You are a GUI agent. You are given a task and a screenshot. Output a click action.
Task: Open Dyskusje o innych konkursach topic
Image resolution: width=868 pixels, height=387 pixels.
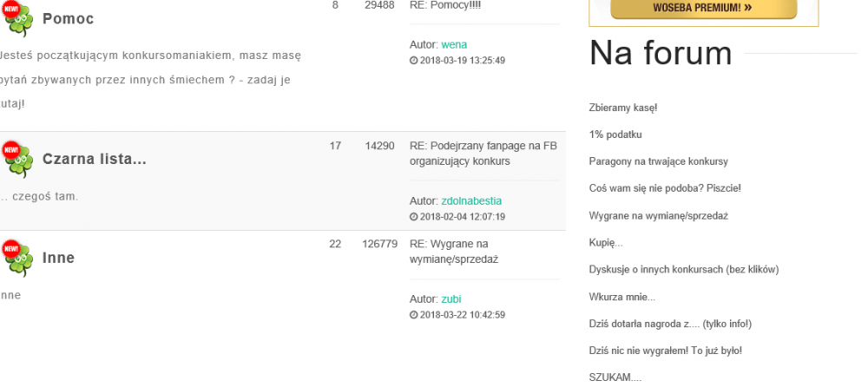click(x=683, y=269)
